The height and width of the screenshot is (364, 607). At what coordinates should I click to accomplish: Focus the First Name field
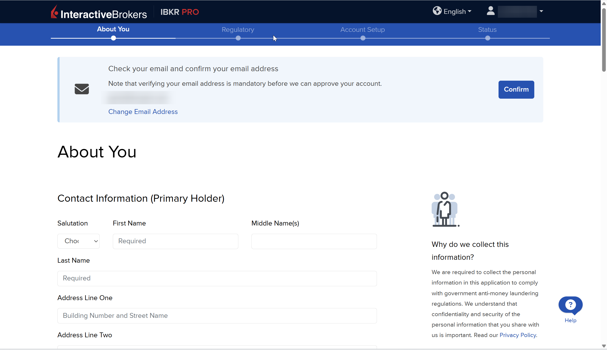tap(175, 241)
